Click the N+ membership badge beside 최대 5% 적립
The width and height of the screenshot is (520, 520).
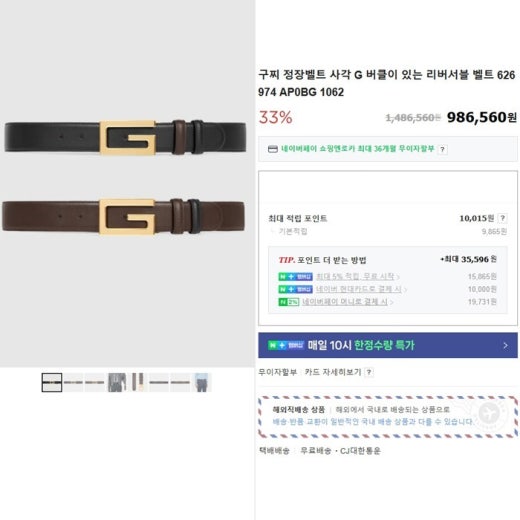pos(295,277)
